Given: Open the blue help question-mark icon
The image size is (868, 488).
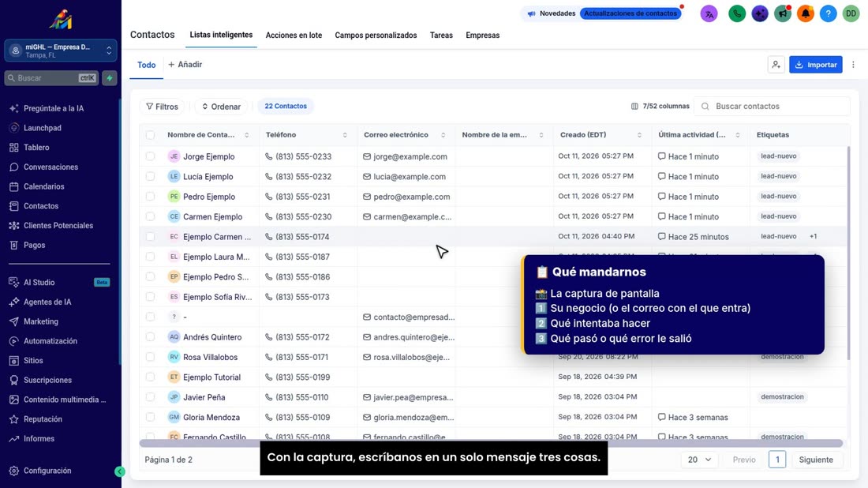Looking at the screenshot, I should tap(828, 14).
